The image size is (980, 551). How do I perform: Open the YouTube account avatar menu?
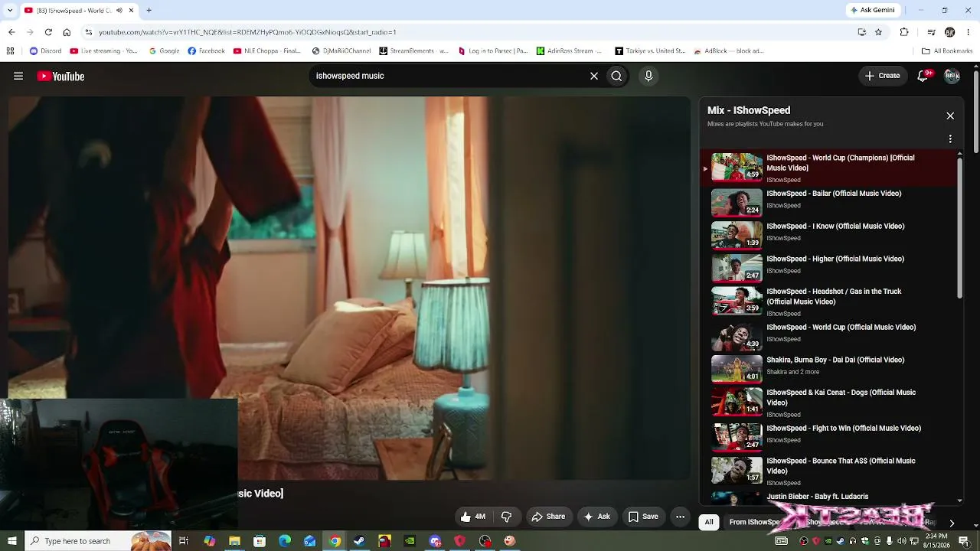952,76
